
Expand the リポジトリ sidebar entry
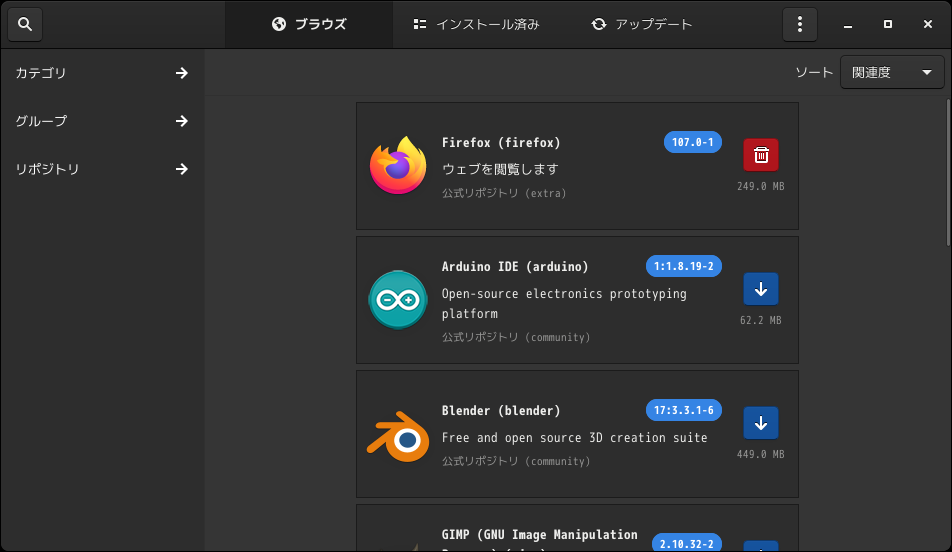tap(102, 169)
